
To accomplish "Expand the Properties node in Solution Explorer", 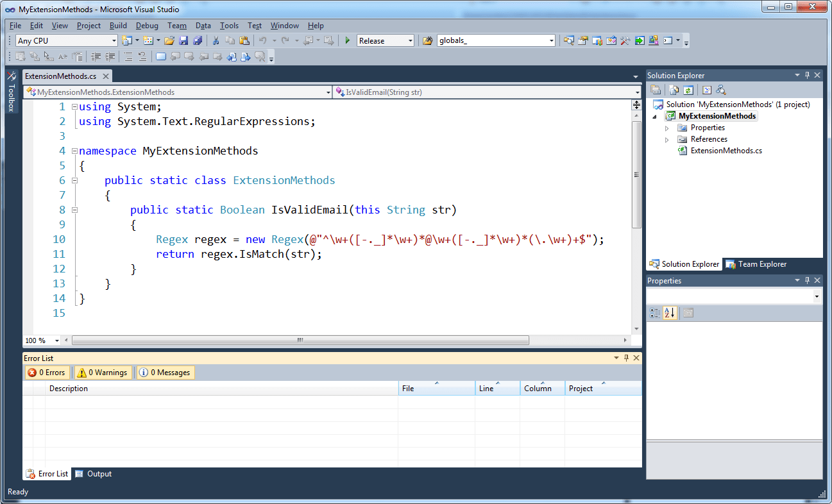I will (667, 128).
